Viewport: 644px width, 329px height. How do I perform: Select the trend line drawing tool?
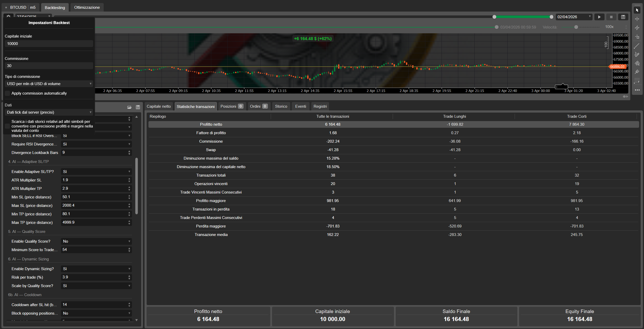click(637, 46)
